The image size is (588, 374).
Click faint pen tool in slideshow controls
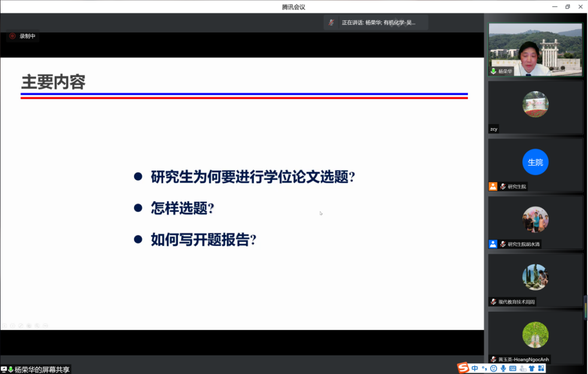click(x=21, y=326)
